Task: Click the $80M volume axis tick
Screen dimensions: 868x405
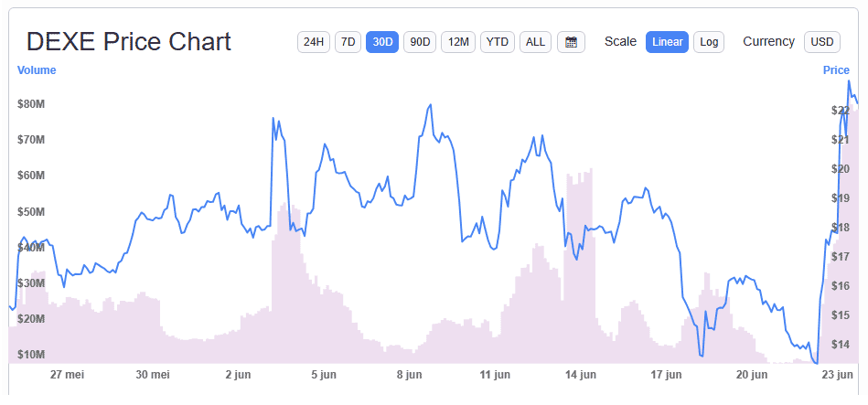Action: click(31, 104)
